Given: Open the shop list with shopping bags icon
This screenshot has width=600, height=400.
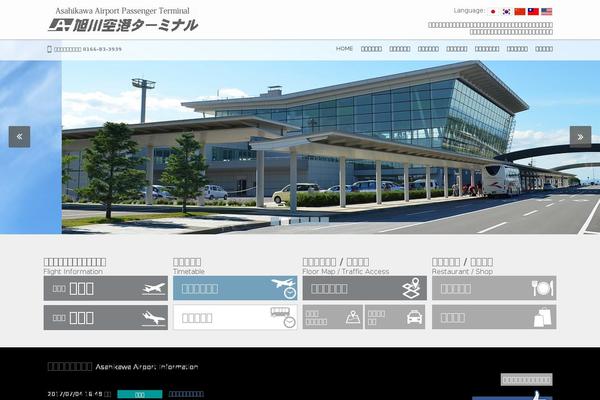Looking at the screenshot, I should pos(494,317).
